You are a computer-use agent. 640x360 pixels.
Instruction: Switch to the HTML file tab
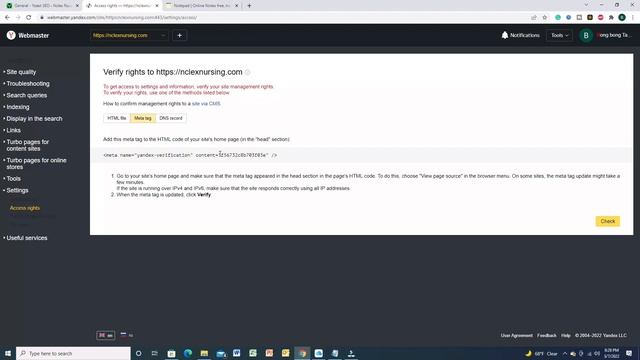(117, 118)
